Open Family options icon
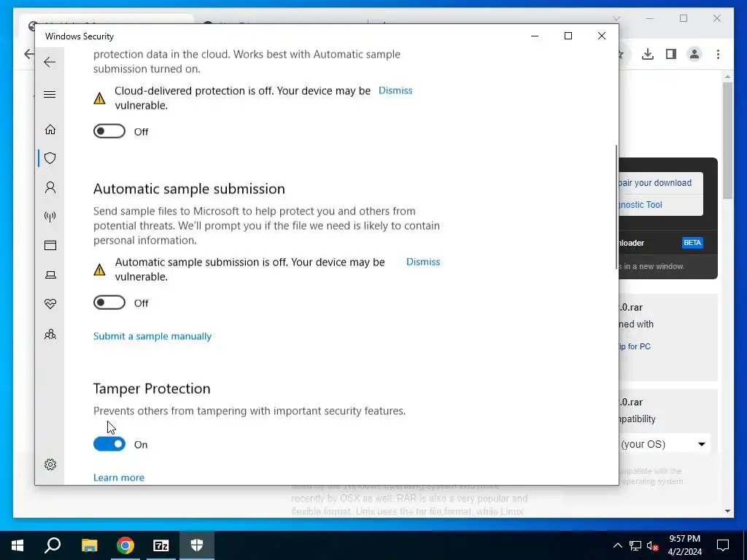This screenshot has height=560, width=747. click(50, 334)
